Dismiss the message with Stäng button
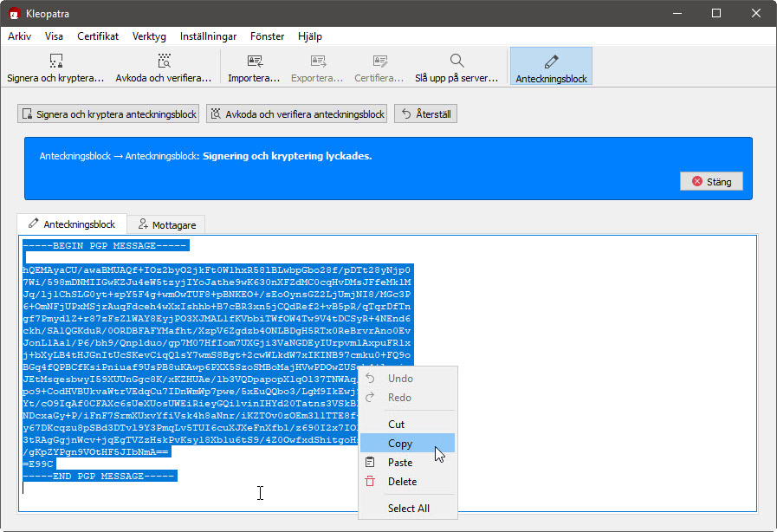 (711, 182)
